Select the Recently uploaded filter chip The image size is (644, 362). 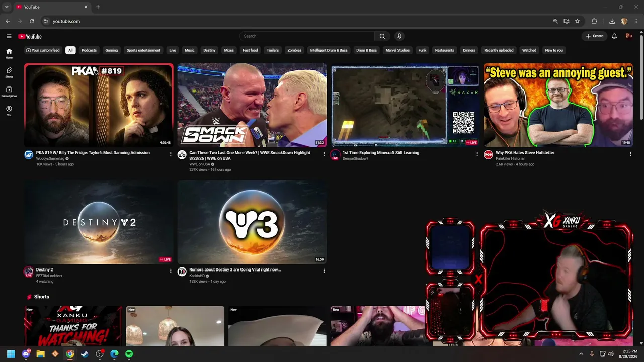pyautogui.click(x=499, y=50)
